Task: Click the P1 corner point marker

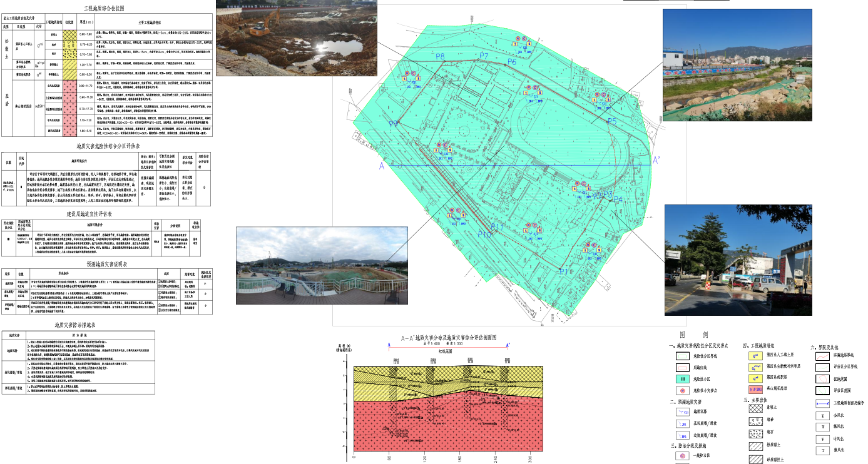Action: click(x=563, y=271)
